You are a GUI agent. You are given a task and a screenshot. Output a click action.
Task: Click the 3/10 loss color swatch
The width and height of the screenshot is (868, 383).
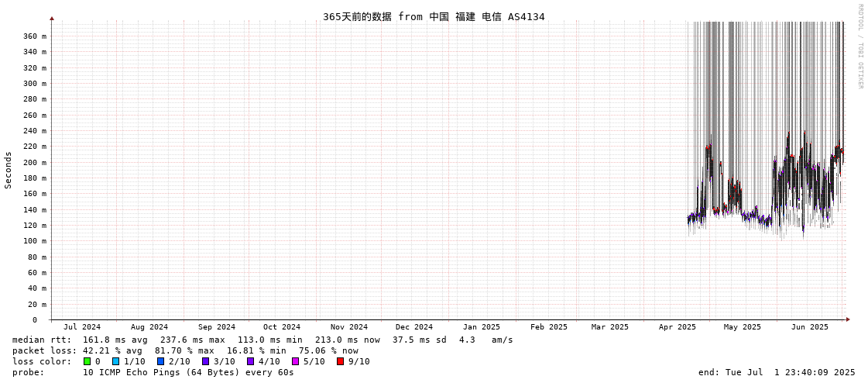tap(205, 361)
